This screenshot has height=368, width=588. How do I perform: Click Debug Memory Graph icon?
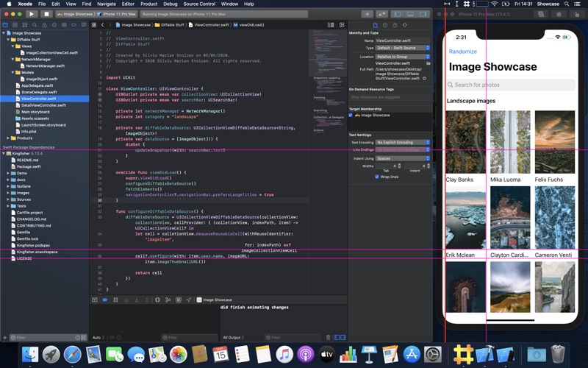168,300
